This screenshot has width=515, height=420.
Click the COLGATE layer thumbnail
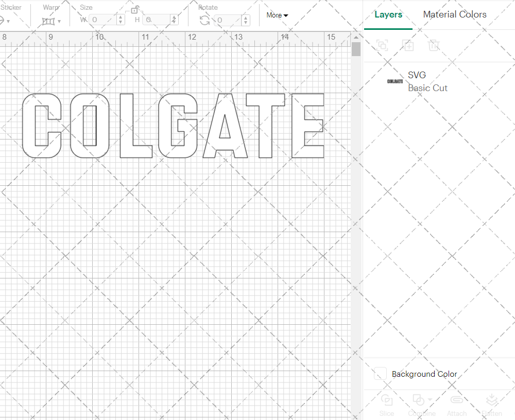point(395,81)
